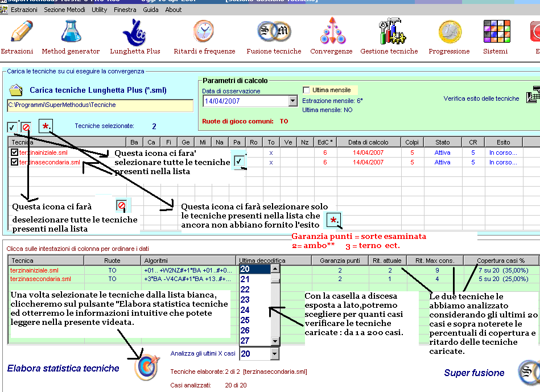Sort by Copertura casi % column header
This screenshot has width=540, height=392.
(x=501, y=261)
